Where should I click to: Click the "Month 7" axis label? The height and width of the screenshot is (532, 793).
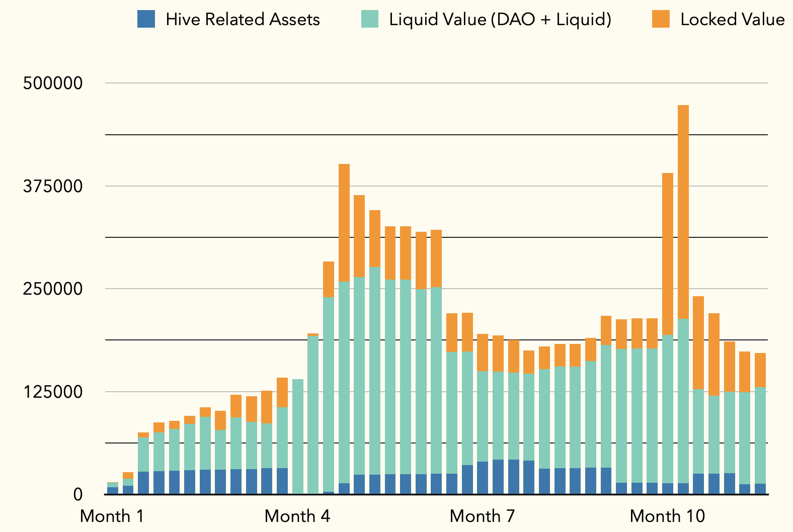(483, 516)
